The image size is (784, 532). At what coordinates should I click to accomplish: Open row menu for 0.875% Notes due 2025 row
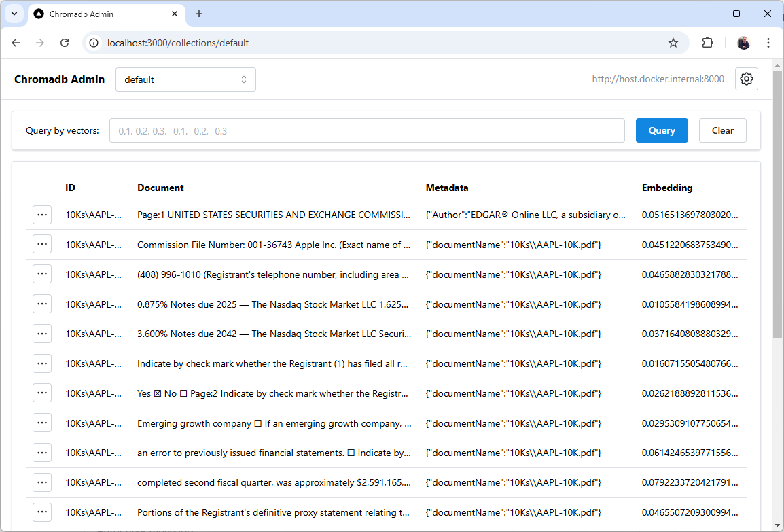click(42, 304)
